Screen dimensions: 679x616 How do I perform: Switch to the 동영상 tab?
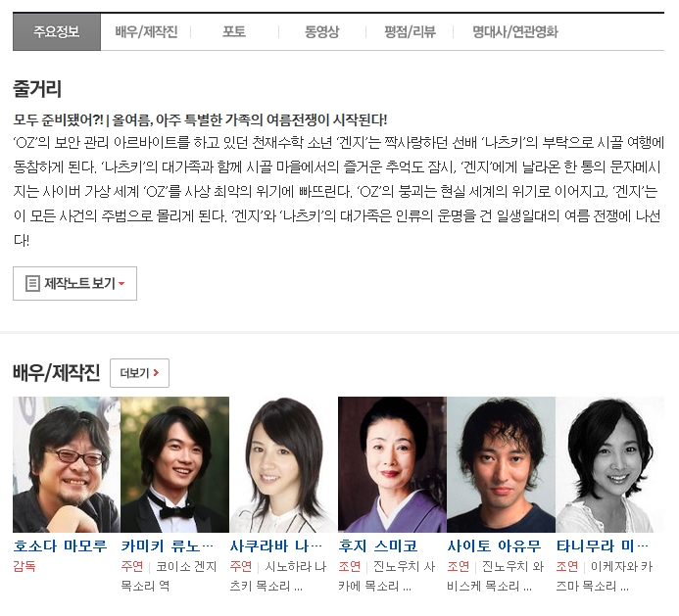click(x=321, y=32)
